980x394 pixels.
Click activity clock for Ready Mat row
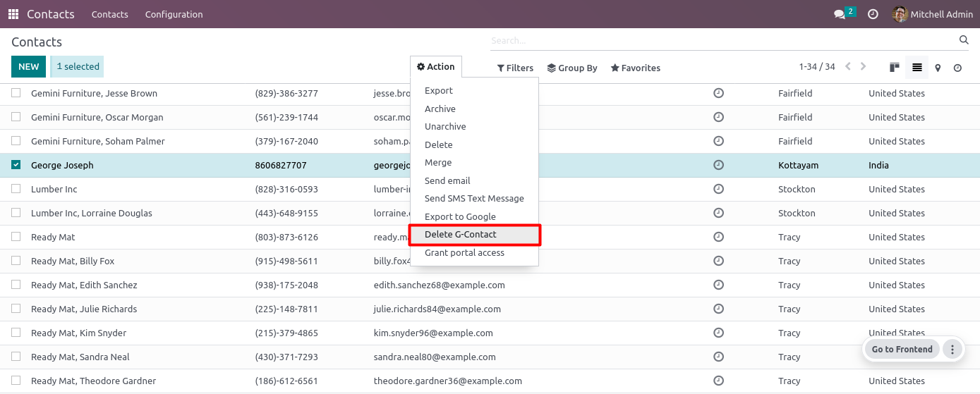pyautogui.click(x=719, y=237)
